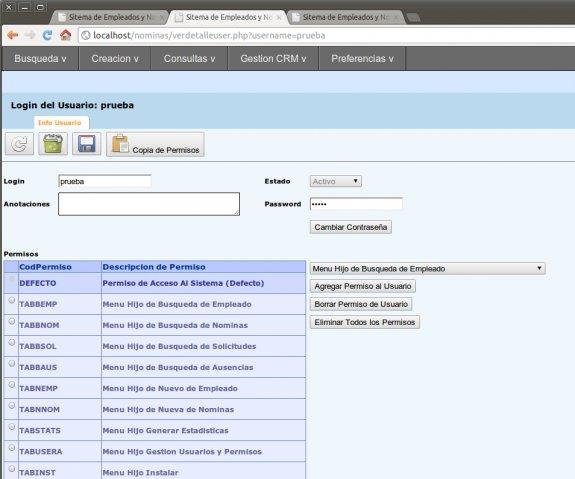
Task: Click the Anotaciones text area
Action: click(x=149, y=204)
